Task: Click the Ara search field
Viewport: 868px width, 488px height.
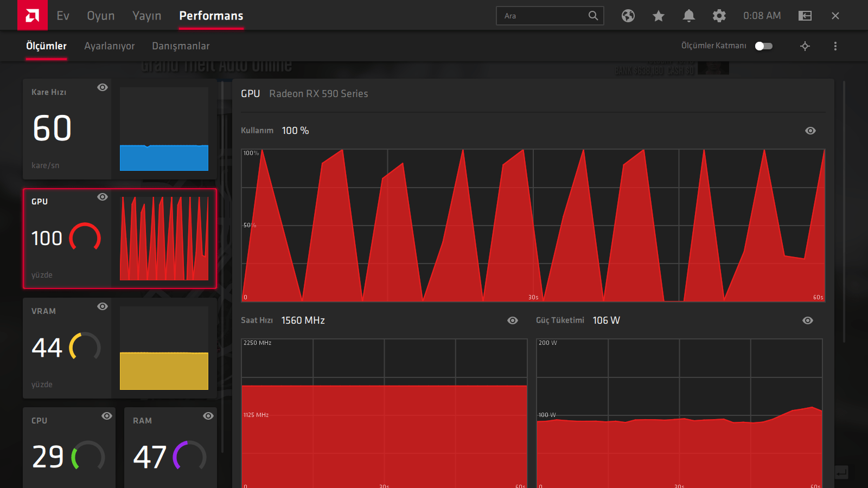Action: [550, 16]
